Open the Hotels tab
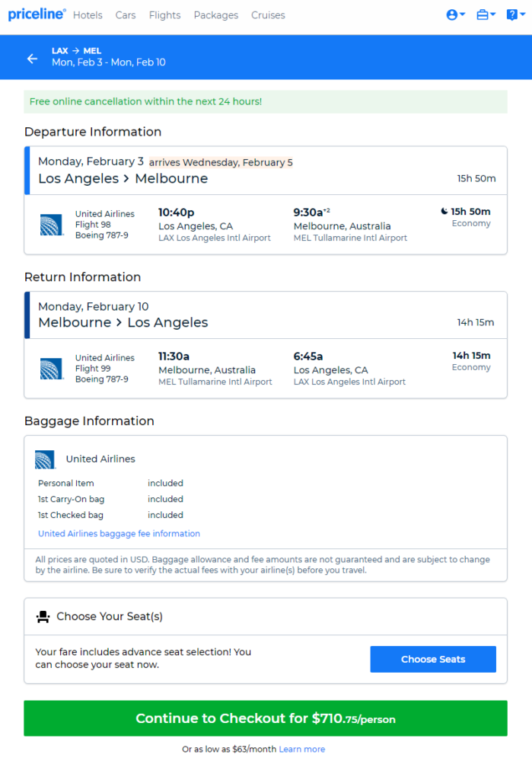The height and width of the screenshot is (780, 532). click(x=88, y=15)
